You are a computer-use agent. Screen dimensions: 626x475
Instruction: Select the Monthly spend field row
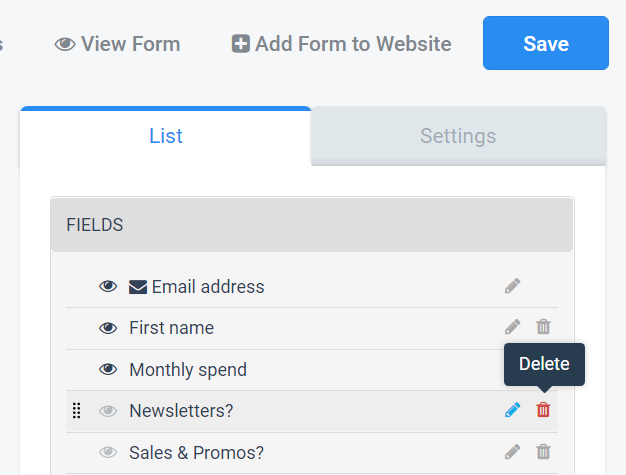(312, 370)
